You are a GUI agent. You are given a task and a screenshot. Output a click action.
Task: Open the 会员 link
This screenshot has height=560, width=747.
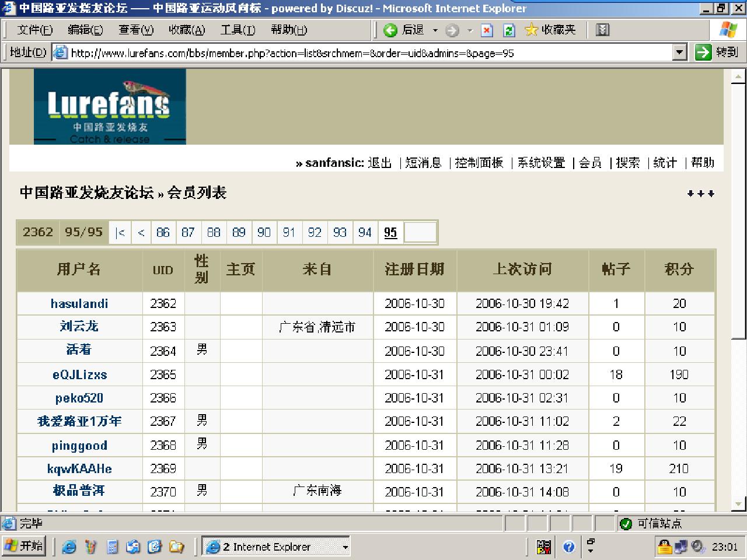coord(590,163)
